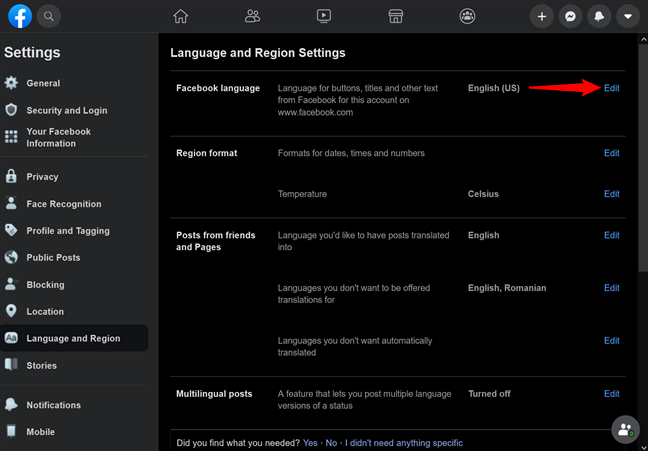Open the Watch video icon
Viewport: 648px width, 451px height.
[324, 16]
